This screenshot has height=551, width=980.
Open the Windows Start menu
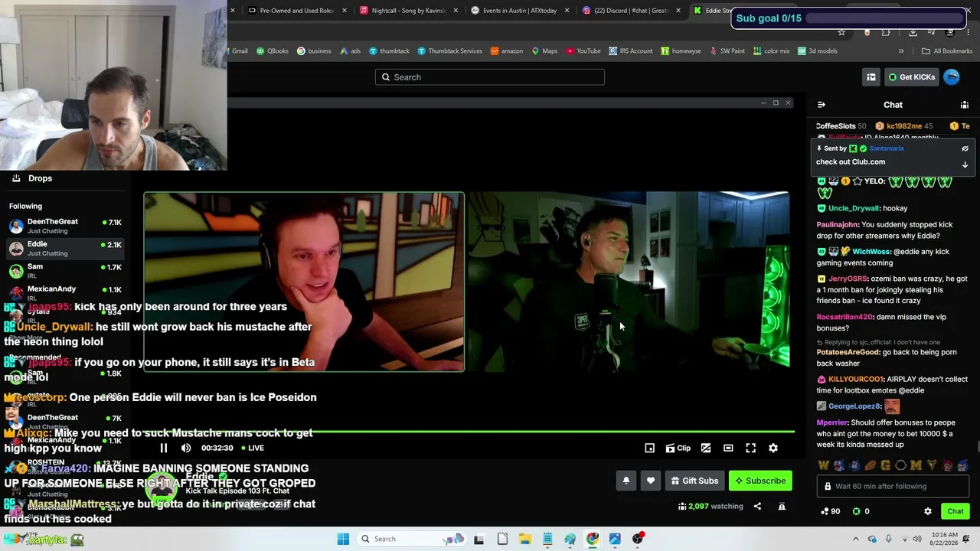[x=343, y=539]
